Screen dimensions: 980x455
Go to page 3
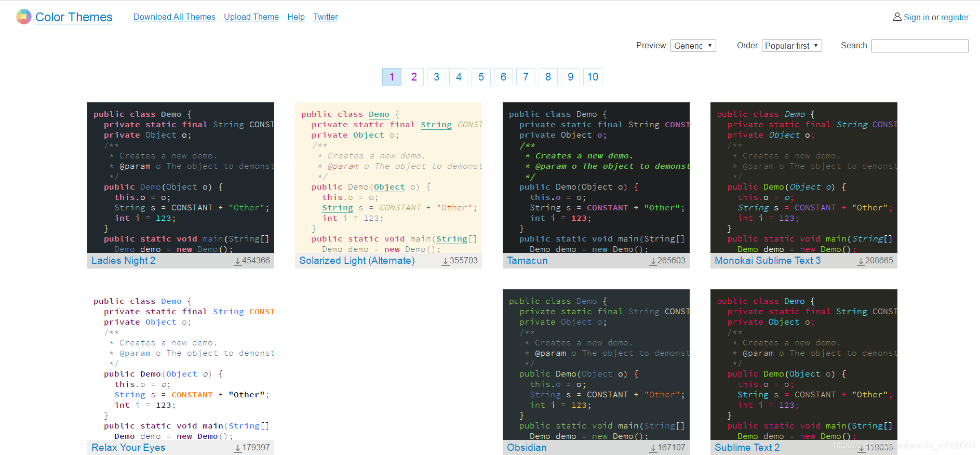tap(436, 77)
